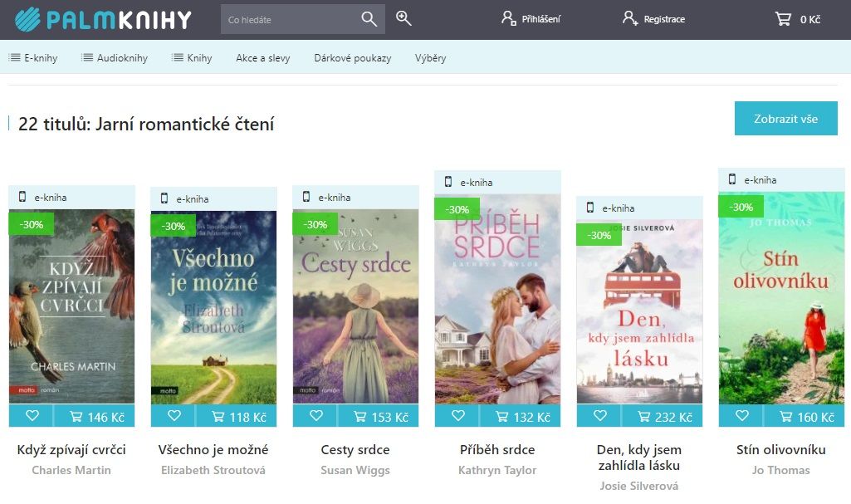Click author name Charles Martin below the title
The height and width of the screenshot is (504, 851).
[71, 470]
